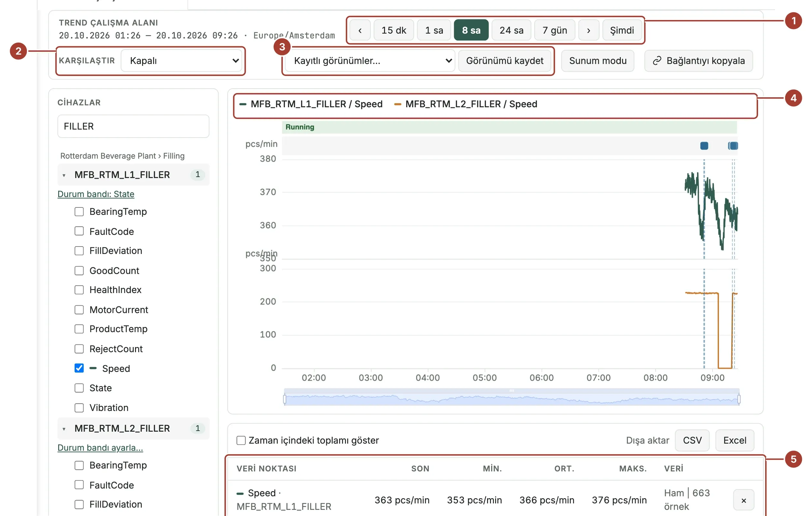Click the MFB_RTM_L2_FILLER / Speed legend entry
The height and width of the screenshot is (516, 812).
pyautogui.click(x=466, y=104)
